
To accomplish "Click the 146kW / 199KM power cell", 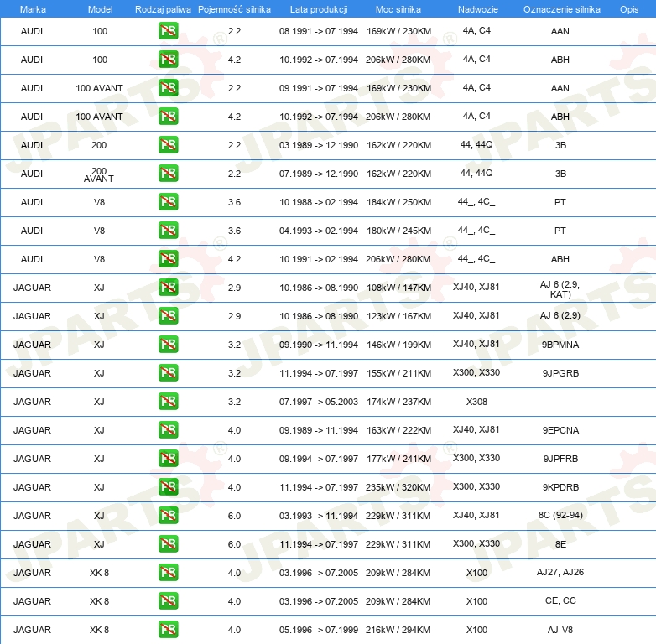I will pos(398,345).
